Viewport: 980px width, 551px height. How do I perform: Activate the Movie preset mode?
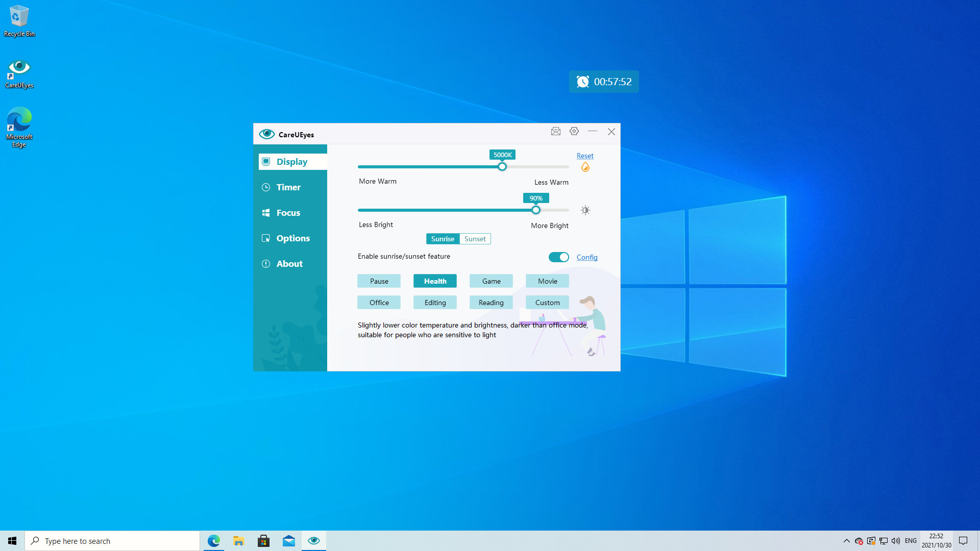(547, 281)
